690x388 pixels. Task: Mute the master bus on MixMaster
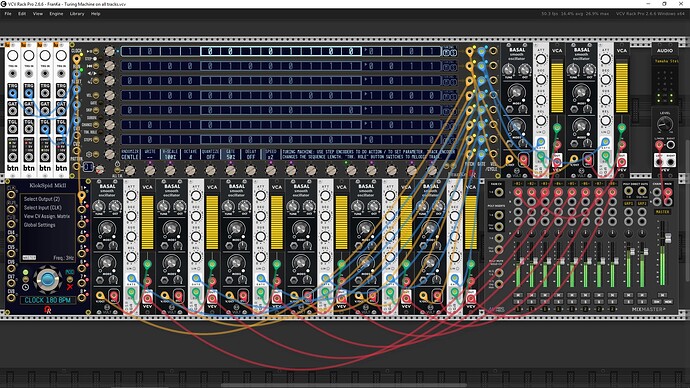(662, 295)
